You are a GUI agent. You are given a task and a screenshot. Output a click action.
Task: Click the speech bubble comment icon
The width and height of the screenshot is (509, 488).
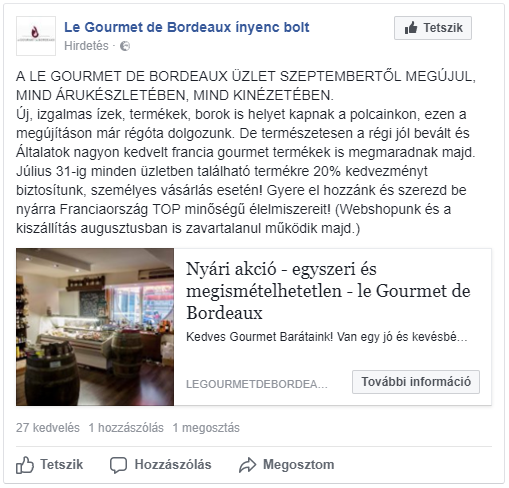[118, 465]
